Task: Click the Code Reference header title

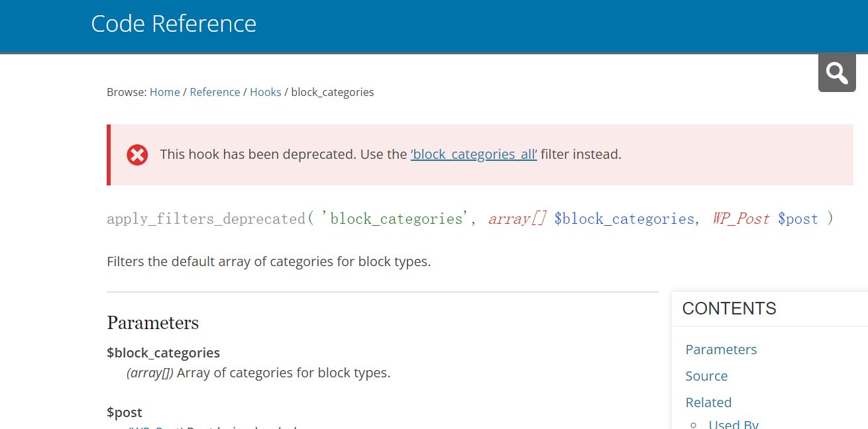Action: coord(174,24)
